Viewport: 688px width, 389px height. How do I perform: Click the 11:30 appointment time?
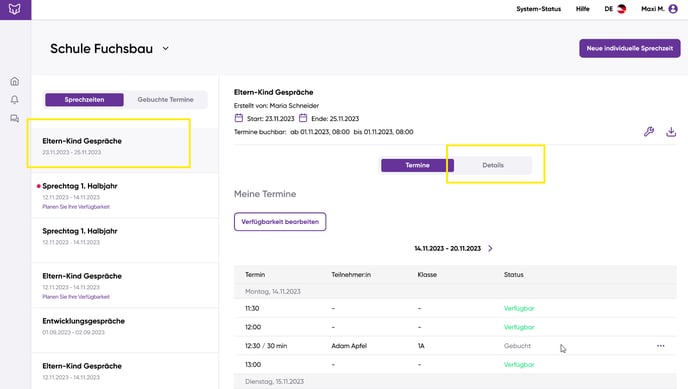pyautogui.click(x=252, y=308)
